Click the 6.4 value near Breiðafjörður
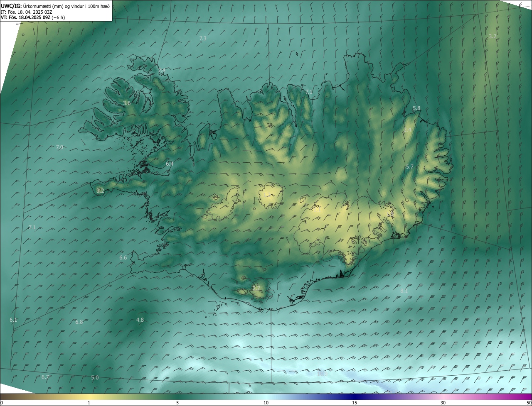This screenshot has height=406, width=532. (170, 164)
